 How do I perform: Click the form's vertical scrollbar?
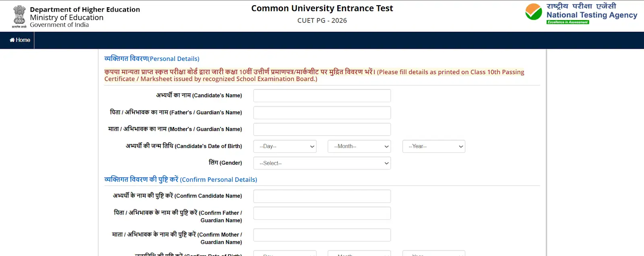click(x=546, y=153)
